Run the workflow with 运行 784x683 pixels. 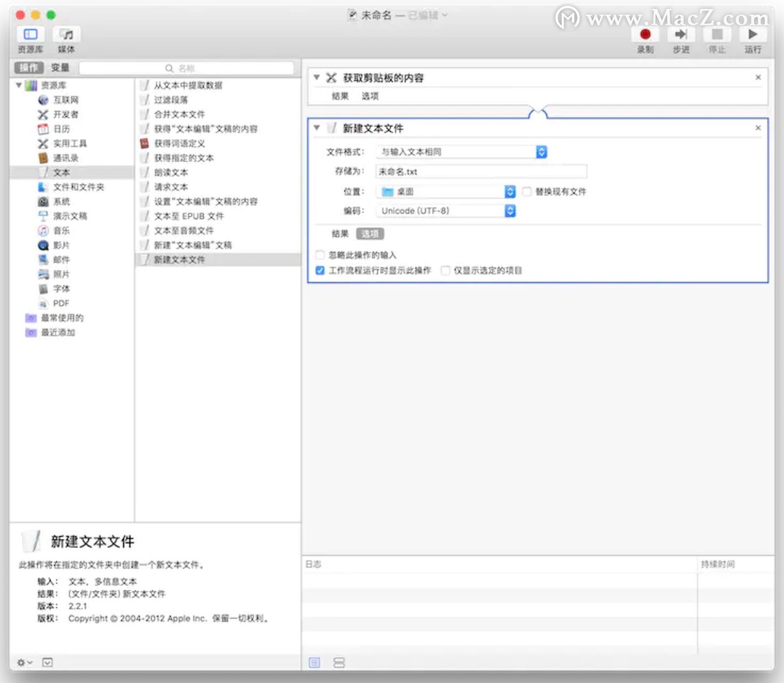pos(753,34)
